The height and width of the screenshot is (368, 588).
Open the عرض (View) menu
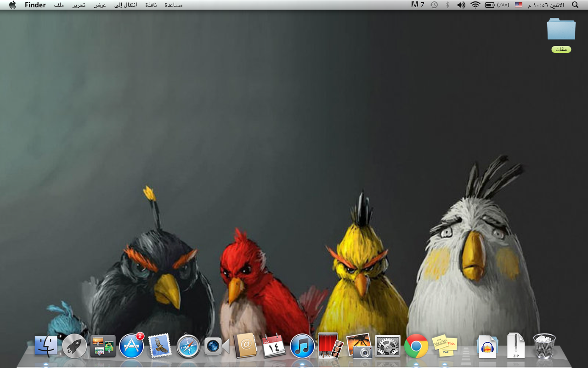(x=100, y=5)
